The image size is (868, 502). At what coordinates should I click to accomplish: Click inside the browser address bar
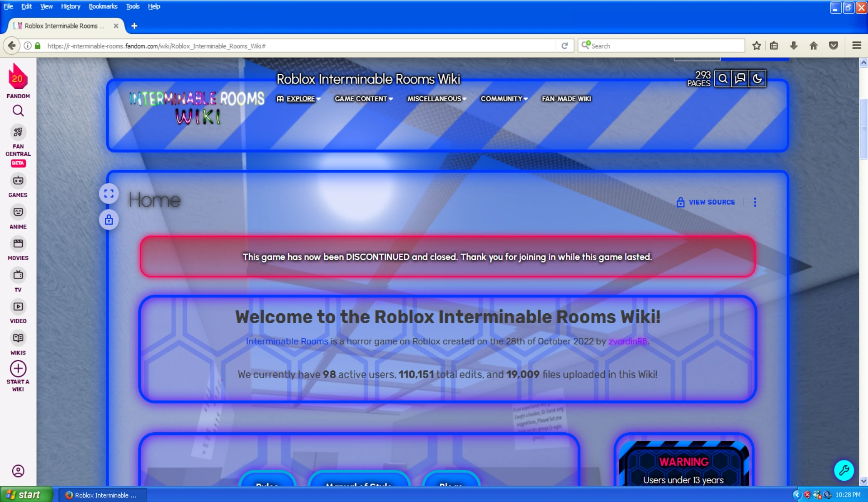pyautogui.click(x=299, y=45)
